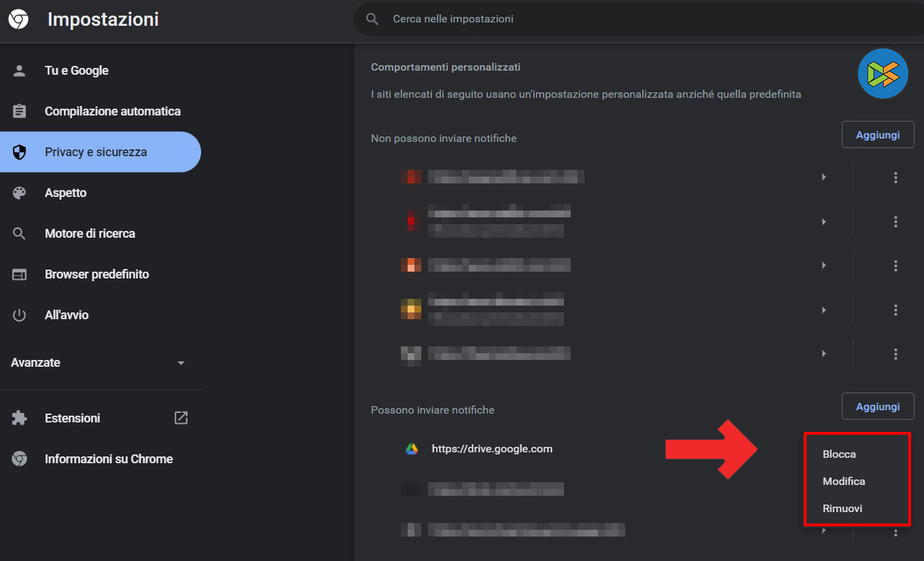Viewport: 924px width, 561px height.
Task: Click Aggiungi next to Non possono inviare notifiche
Action: coord(878,134)
